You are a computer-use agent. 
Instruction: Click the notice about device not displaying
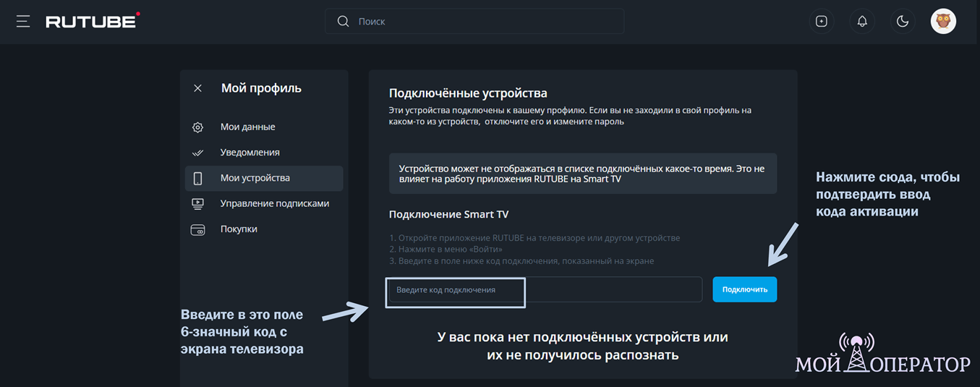583,174
